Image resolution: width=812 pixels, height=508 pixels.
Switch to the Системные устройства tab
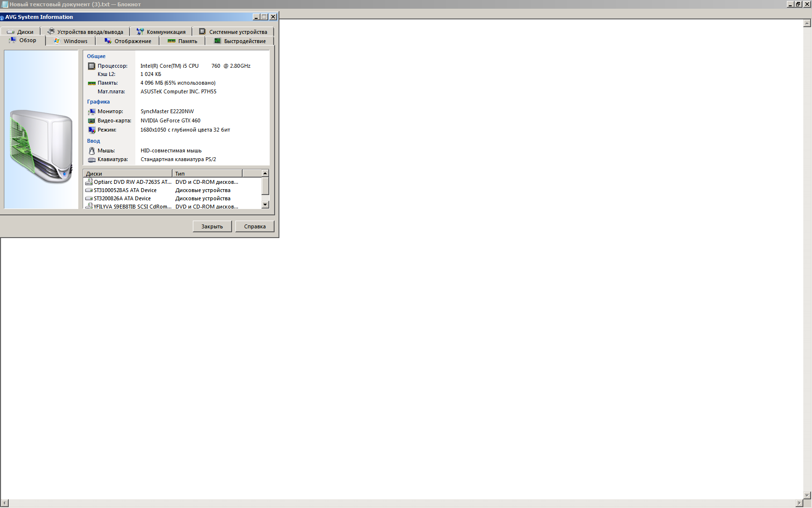coord(233,32)
